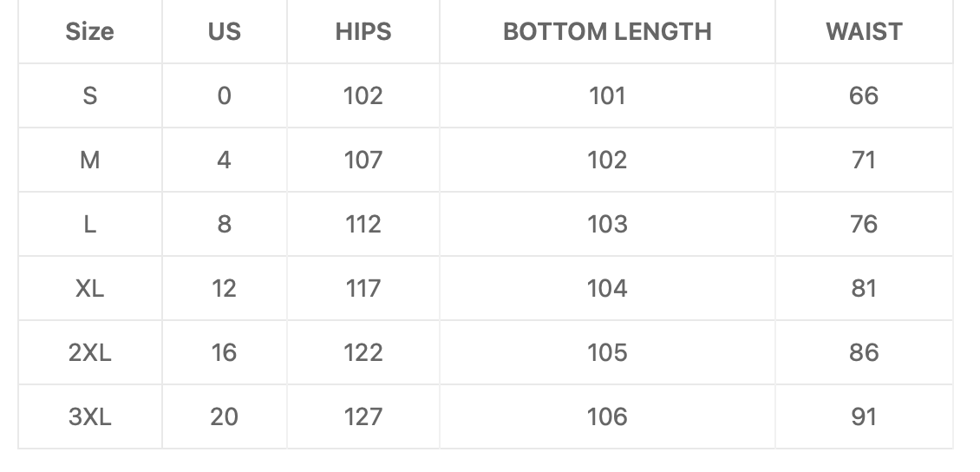Click the US size 12 cell
Screen dimensions: 980x472
tap(225, 288)
